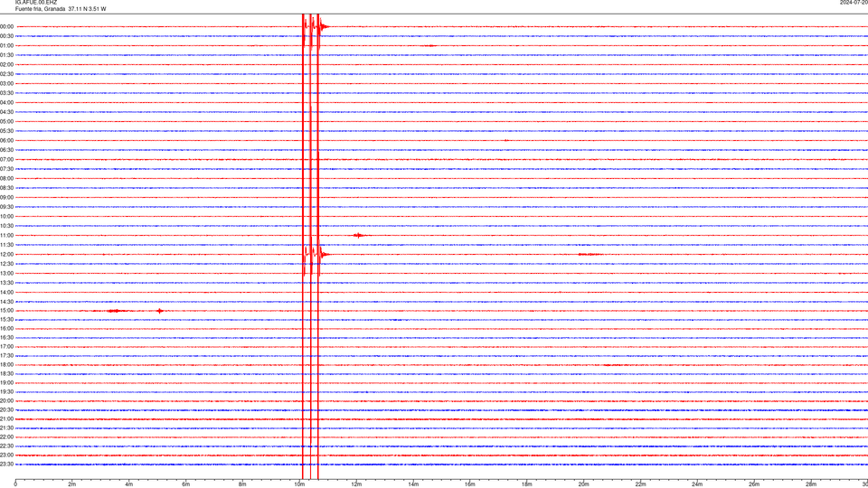Click the 8m tick label on time axis
This screenshot has height=488, width=868.
click(x=242, y=484)
